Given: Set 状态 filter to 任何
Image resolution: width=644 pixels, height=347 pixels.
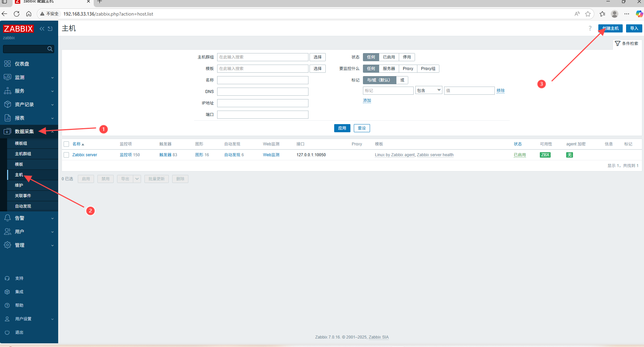Looking at the screenshot, I should pos(371,57).
